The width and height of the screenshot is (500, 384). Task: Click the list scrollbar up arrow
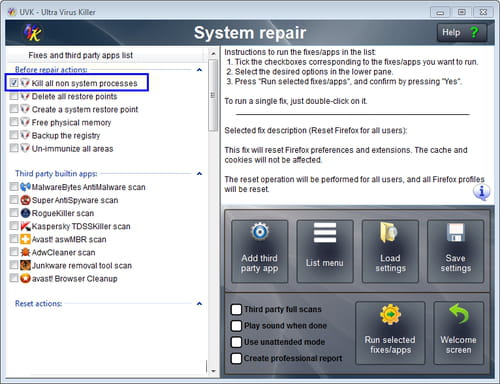coord(213,53)
